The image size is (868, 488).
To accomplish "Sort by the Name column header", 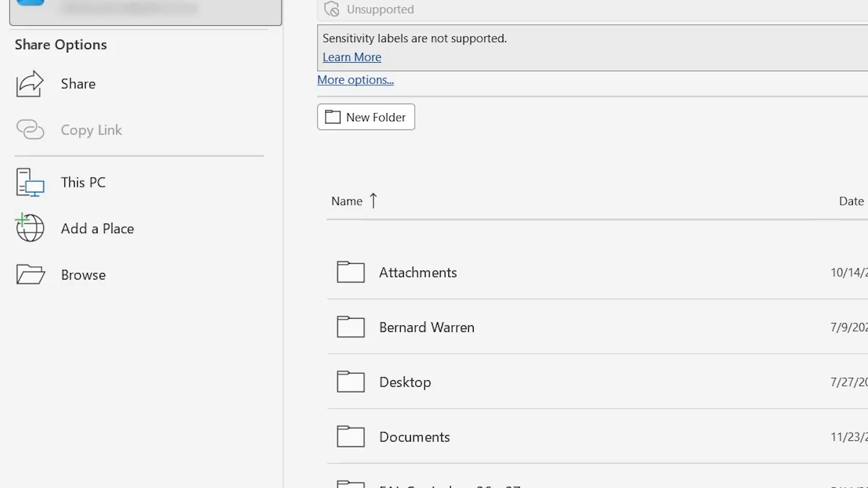I will coord(347,201).
